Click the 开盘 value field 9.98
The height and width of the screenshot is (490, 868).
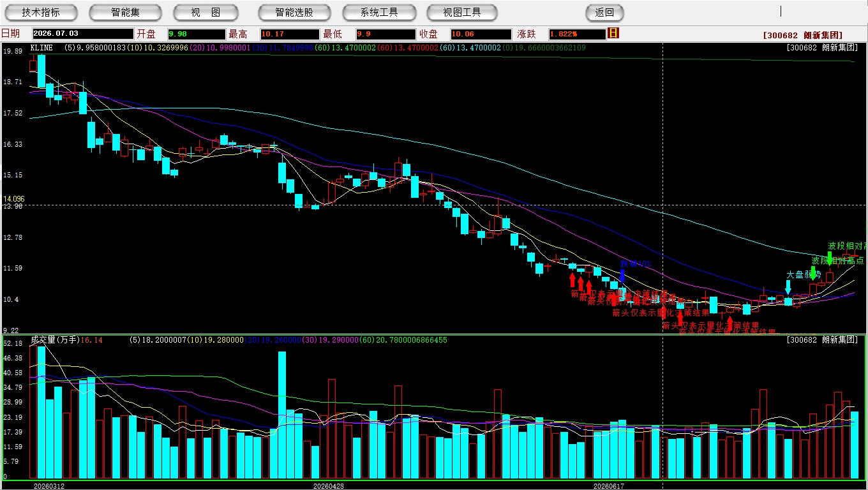pos(197,34)
